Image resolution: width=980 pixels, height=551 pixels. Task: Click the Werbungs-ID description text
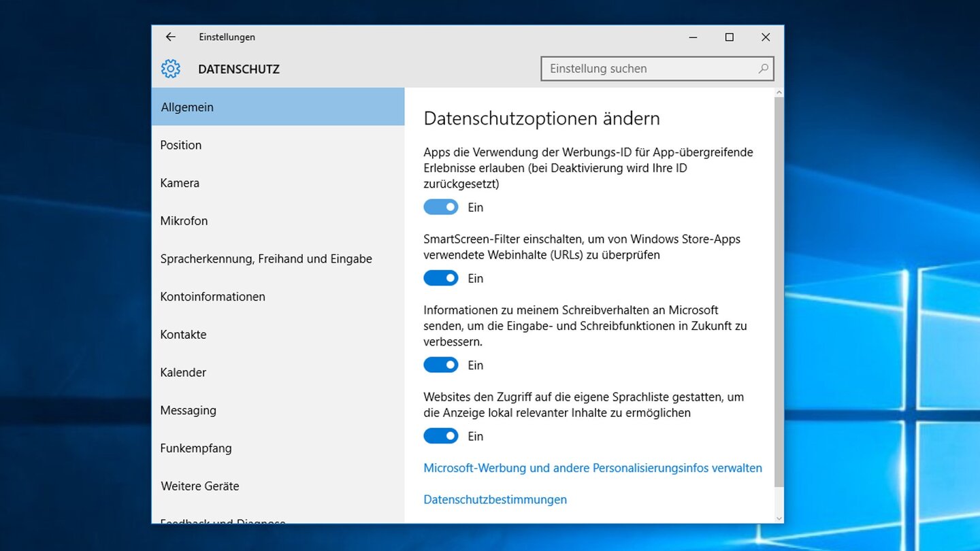coord(588,168)
